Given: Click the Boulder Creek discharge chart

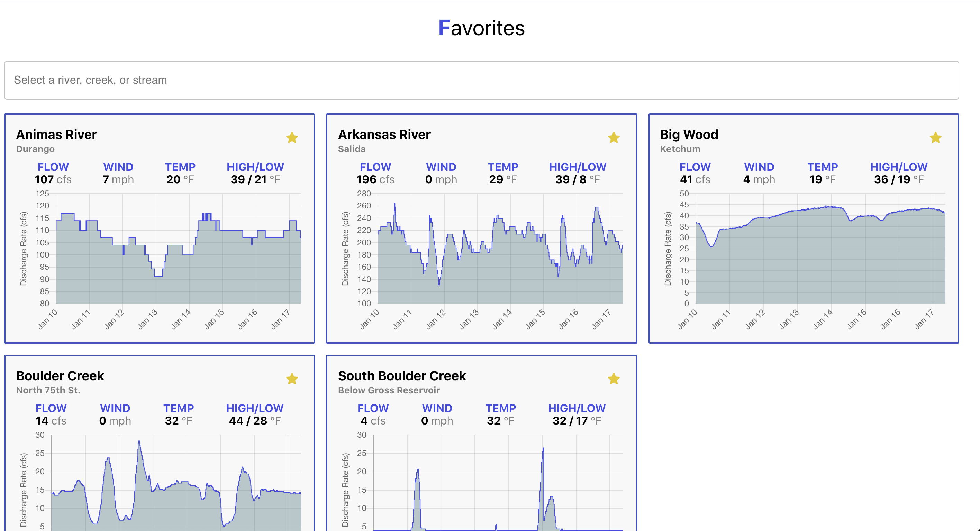Looking at the screenshot, I should [176, 483].
